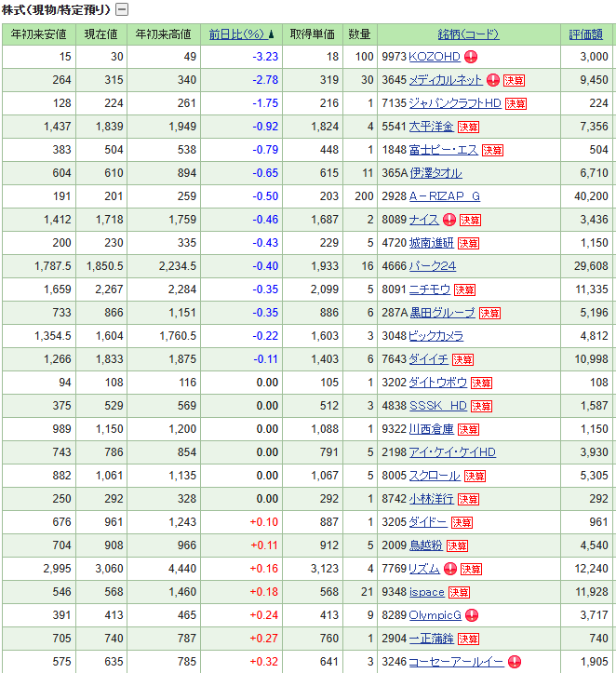Open 決算 badge for 小林洋行
Image resolution: width=616 pixels, height=673 pixels.
click(x=468, y=499)
